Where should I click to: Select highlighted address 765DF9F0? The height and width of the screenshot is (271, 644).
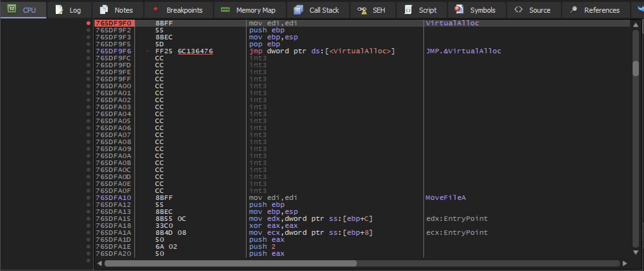click(114, 23)
